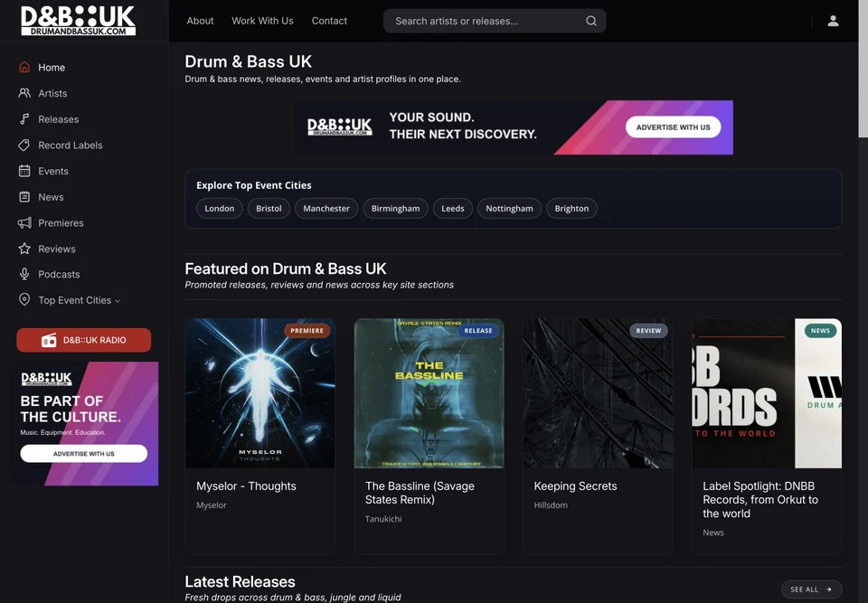The height and width of the screenshot is (603, 868).
Task: Click the Podcasts microphone icon
Action: [x=24, y=274]
